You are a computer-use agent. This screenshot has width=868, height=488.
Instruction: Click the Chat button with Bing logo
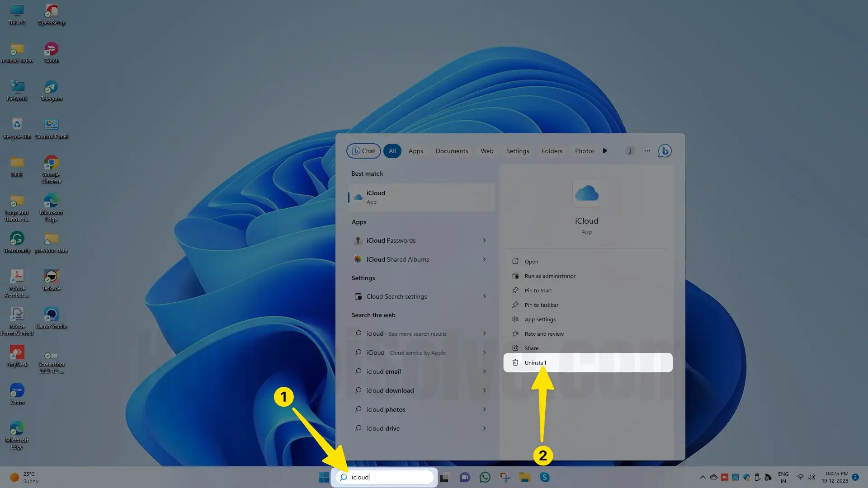click(363, 151)
